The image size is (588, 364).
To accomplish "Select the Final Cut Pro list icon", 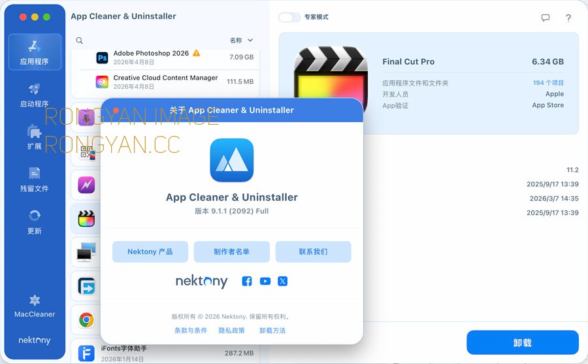I will click(86, 219).
